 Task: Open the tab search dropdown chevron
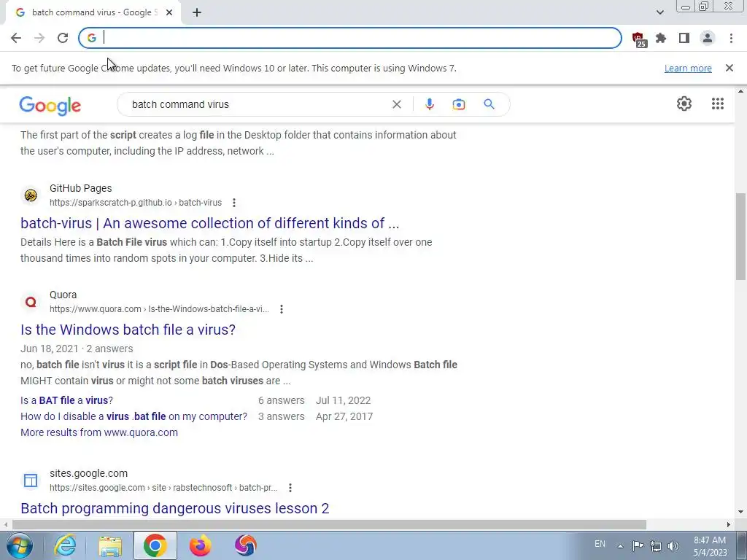(659, 12)
